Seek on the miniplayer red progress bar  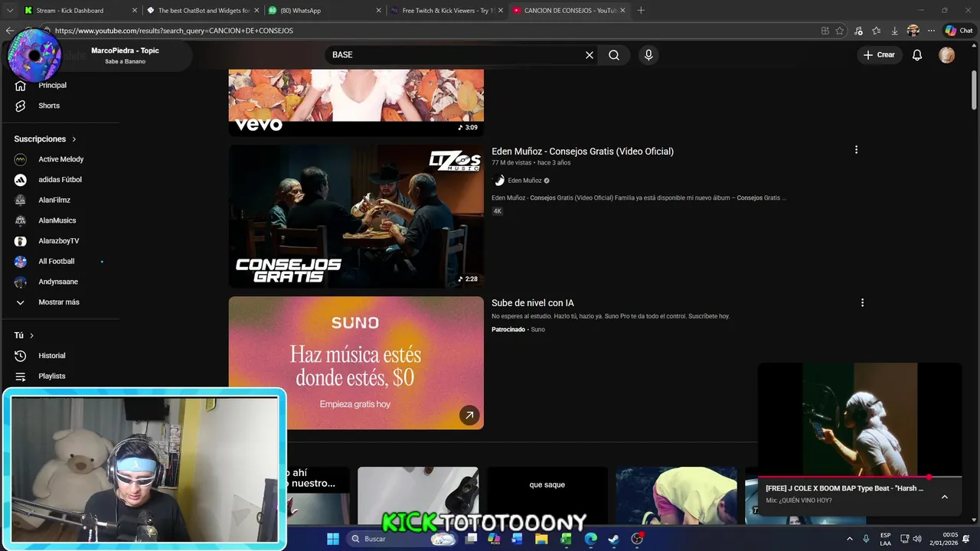click(860, 477)
